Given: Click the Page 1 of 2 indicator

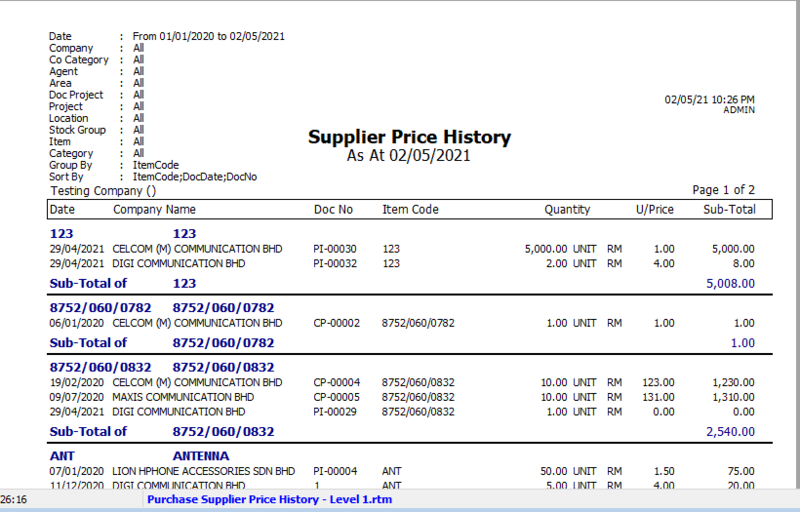Looking at the screenshot, I should click(x=723, y=190).
